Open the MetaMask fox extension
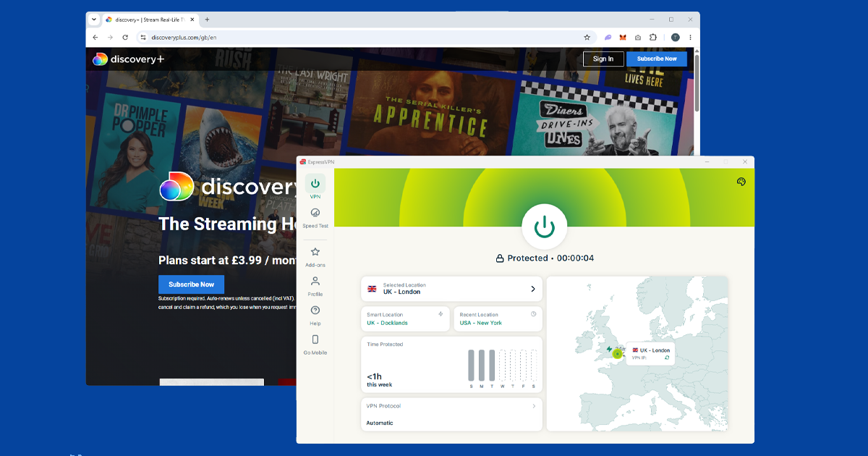The image size is (868, 456). point(624,38)
